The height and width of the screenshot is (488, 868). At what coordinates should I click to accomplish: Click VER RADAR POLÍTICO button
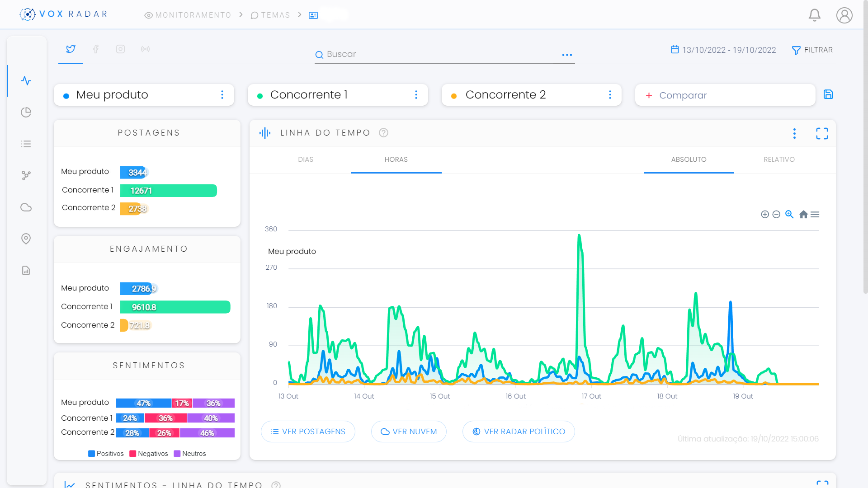click(x=519, y=432)
